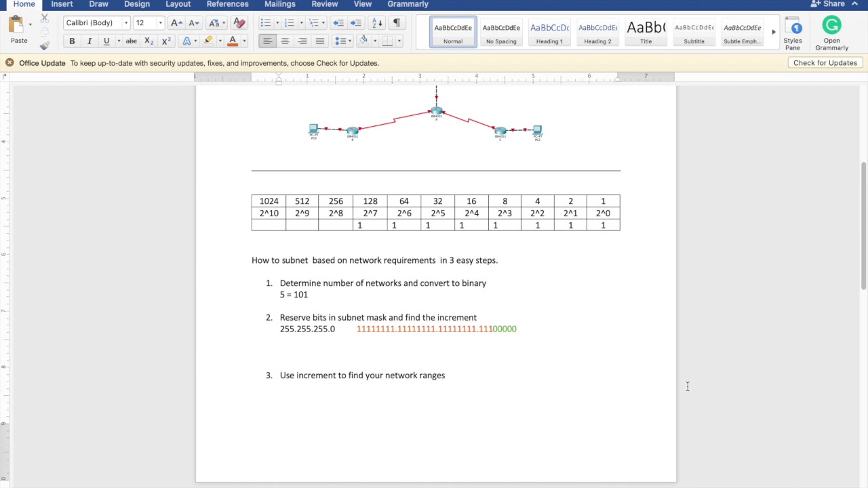Click the Copy icon
The width and height of the screenshot is (868, 488).
pos(45,32)
